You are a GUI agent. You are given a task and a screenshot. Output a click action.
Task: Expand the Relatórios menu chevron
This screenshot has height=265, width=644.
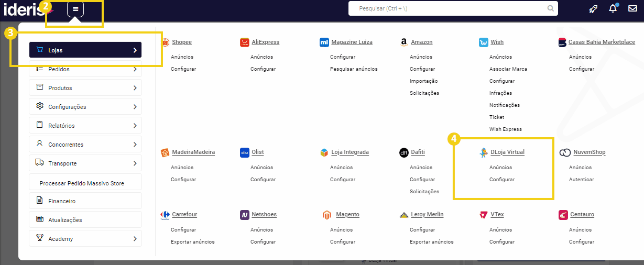pyautogui.click(x=135, y=126)
